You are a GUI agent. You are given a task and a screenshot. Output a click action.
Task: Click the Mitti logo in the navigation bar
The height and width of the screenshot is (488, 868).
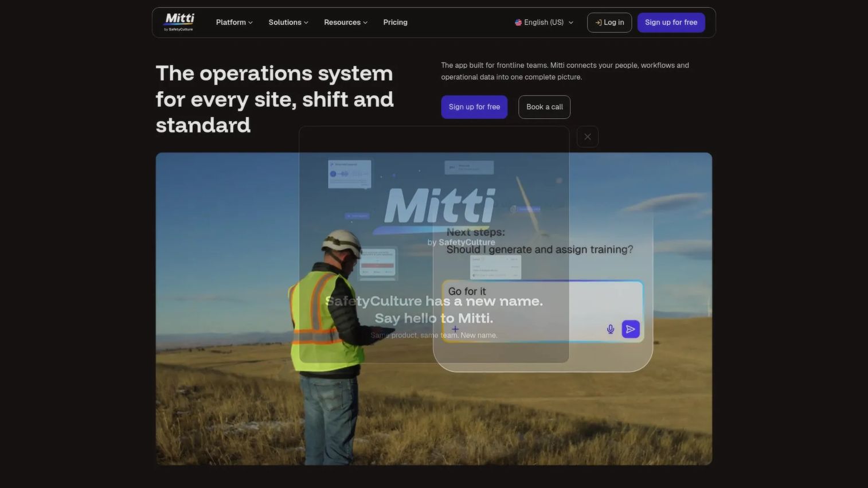tap(179, 22)
